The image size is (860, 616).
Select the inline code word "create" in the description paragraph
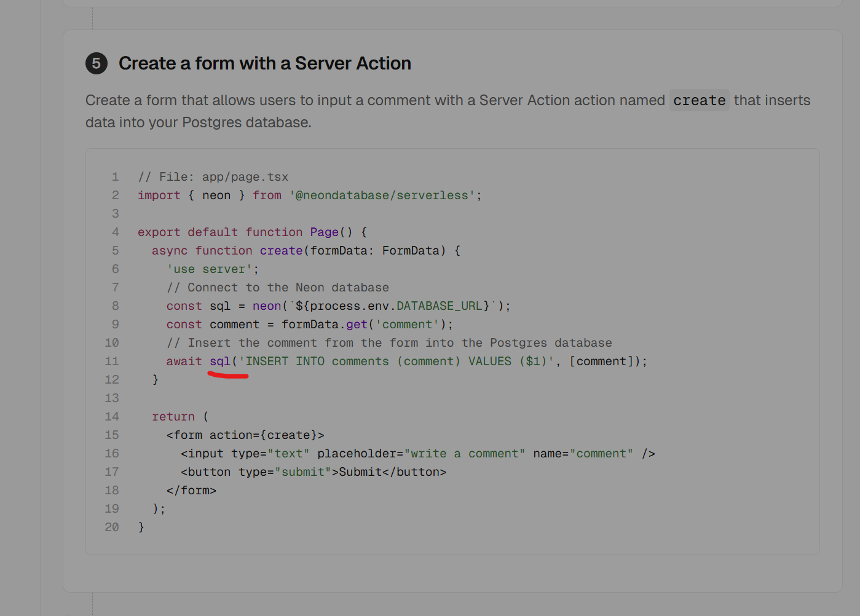click(700, 100)
